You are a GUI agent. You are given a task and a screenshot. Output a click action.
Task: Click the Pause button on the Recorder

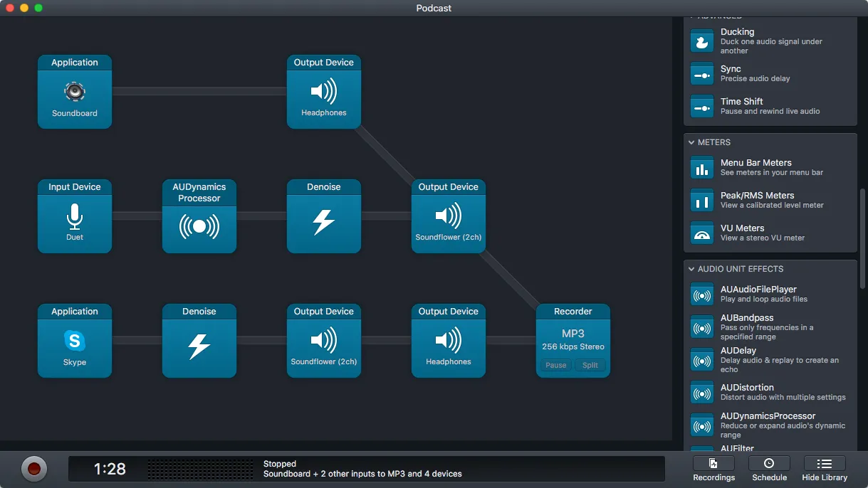click(x=556, y=366)
